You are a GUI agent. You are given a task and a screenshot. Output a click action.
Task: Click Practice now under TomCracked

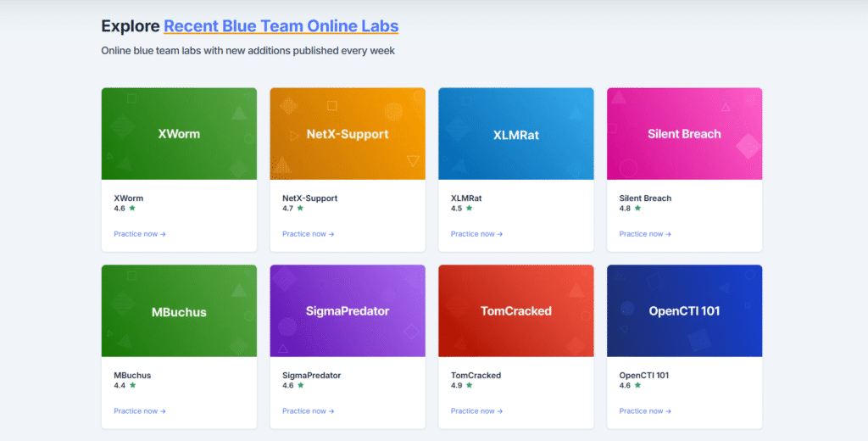coord(476,411)
